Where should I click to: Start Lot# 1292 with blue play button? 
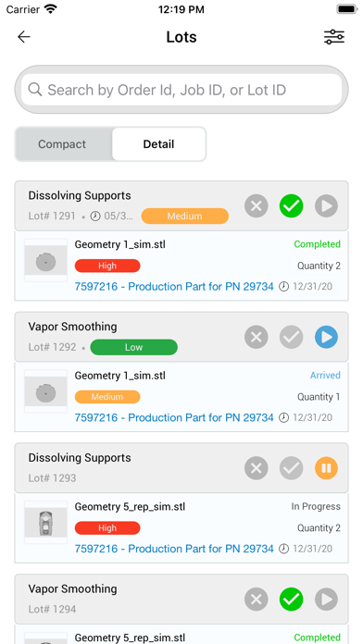coord(326,337)
